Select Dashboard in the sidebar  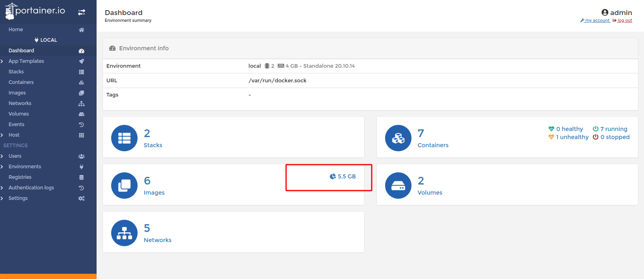[21, 51]
